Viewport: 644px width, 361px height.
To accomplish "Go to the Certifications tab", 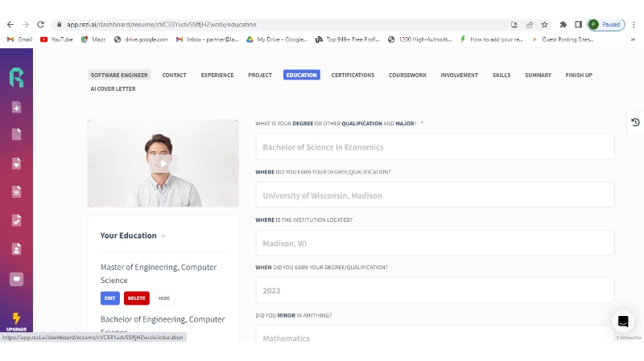I will click(x=353, y=76).
